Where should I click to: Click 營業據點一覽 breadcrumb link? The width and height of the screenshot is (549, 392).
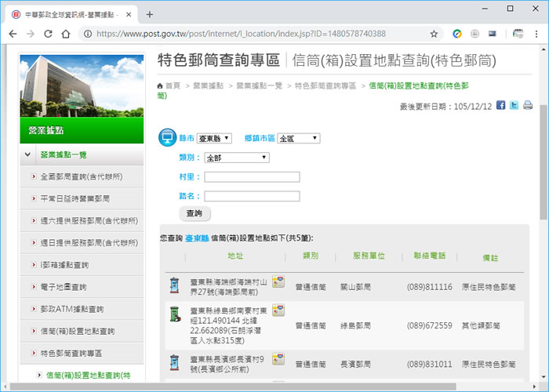(x=260, y=85)
